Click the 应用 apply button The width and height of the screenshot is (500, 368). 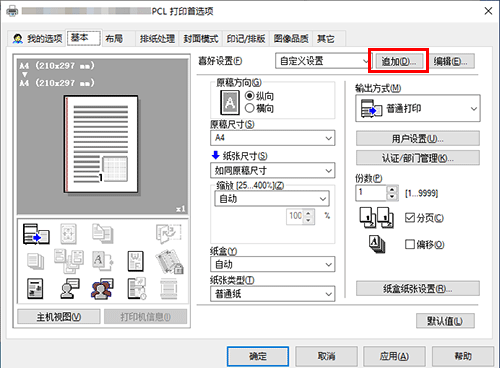[x=394, y=356]
